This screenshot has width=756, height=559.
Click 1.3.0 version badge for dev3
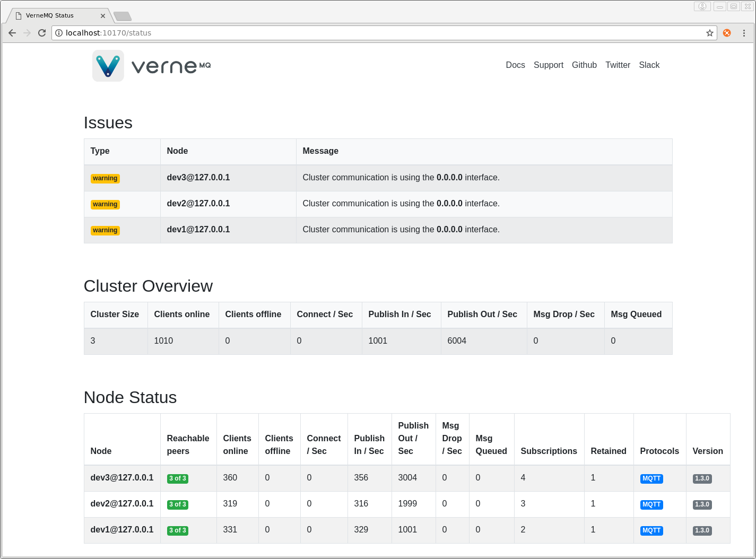point(702,478)
